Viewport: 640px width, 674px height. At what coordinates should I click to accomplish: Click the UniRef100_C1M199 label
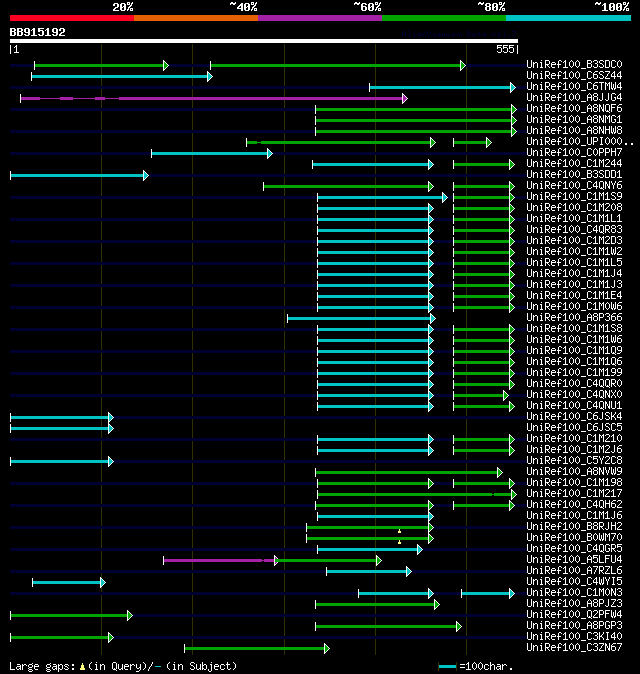(574, 372)
